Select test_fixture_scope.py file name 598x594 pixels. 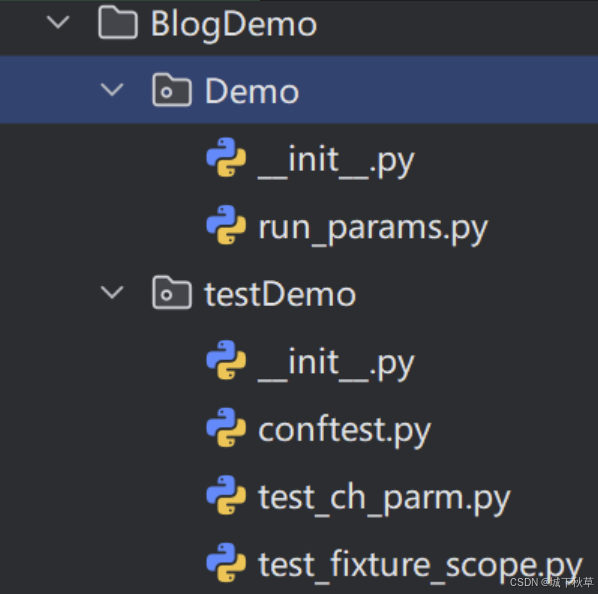420,567
